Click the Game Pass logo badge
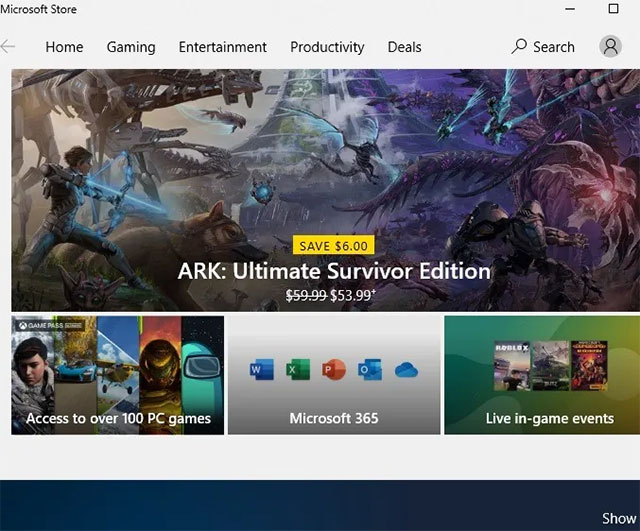The width and height of the screenshot is (640, 531). click(51, 325)
